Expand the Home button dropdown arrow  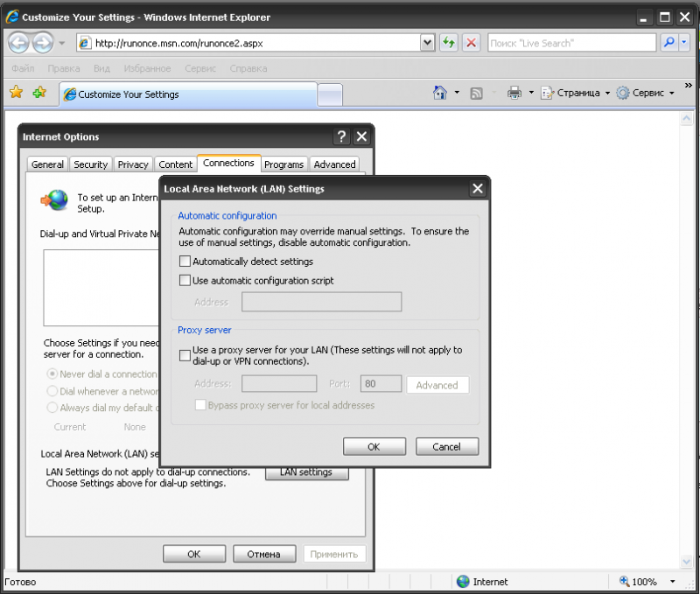click(x=457, y=93)
